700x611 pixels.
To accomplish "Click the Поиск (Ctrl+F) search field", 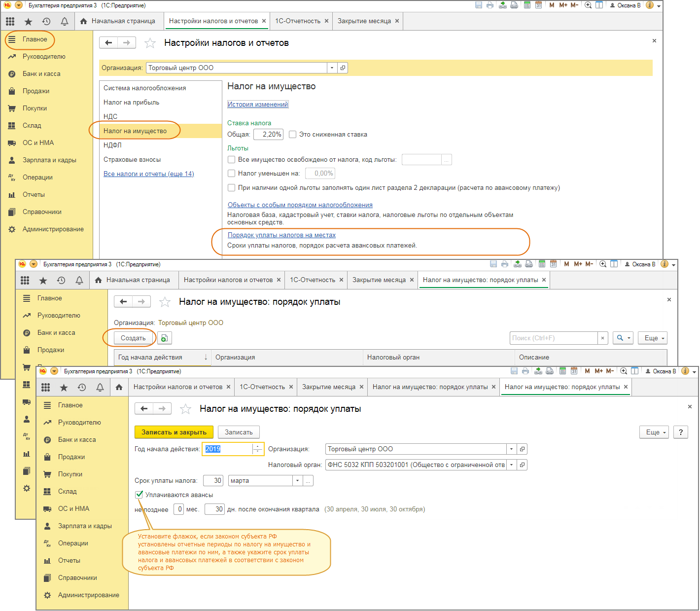I will [x=553, y=338].
